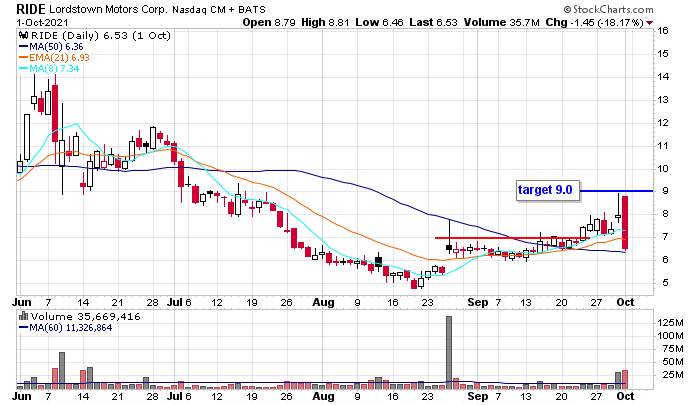Screen dimensions: 700x405
Task: Click the Jun date label under the volume panel
Action: [22, 396]
